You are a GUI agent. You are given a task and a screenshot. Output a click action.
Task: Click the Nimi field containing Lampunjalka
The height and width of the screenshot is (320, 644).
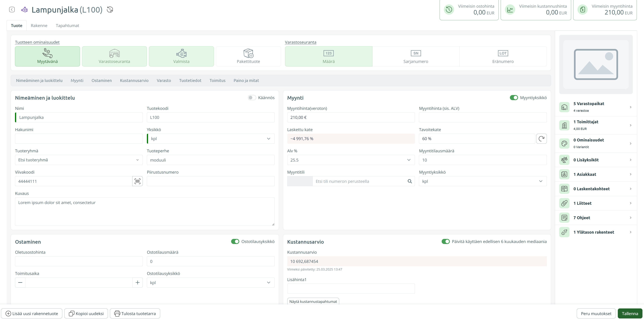coord(79,117)
